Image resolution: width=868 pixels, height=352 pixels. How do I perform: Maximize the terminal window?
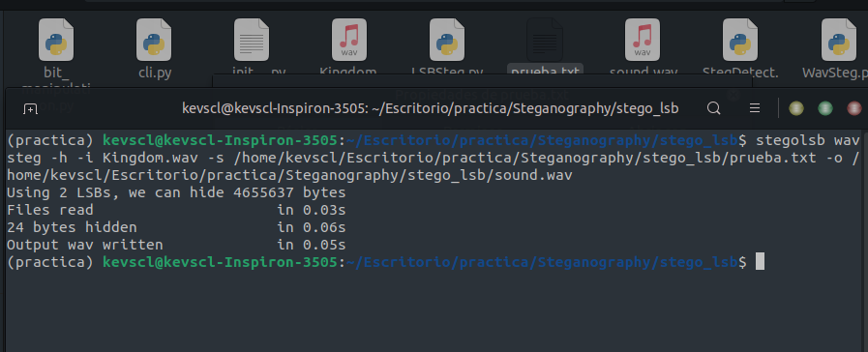point(825,108)
